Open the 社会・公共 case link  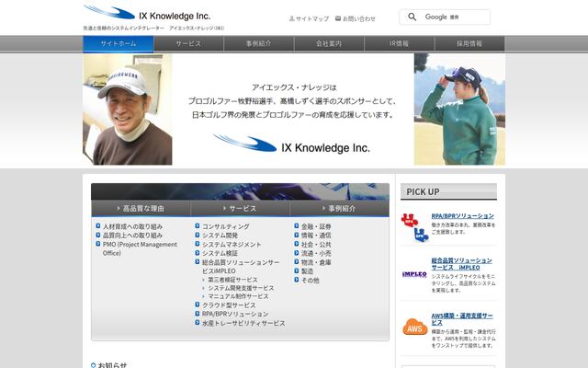pos(316,245)
